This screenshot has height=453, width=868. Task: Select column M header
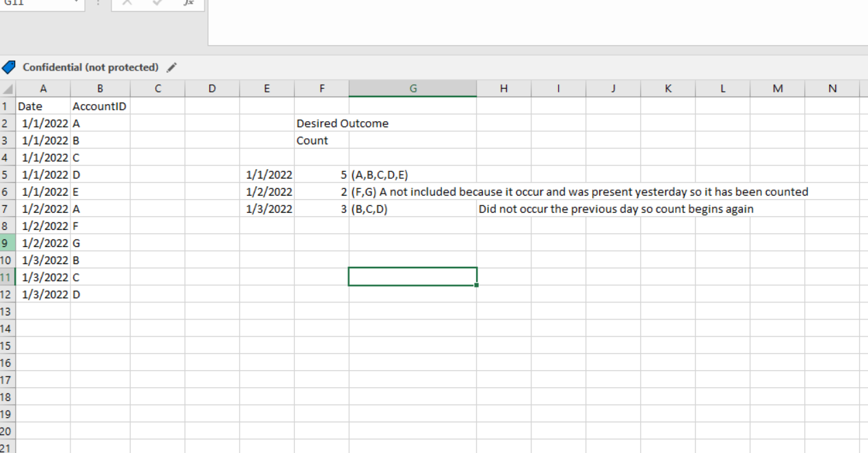point(778,88)
